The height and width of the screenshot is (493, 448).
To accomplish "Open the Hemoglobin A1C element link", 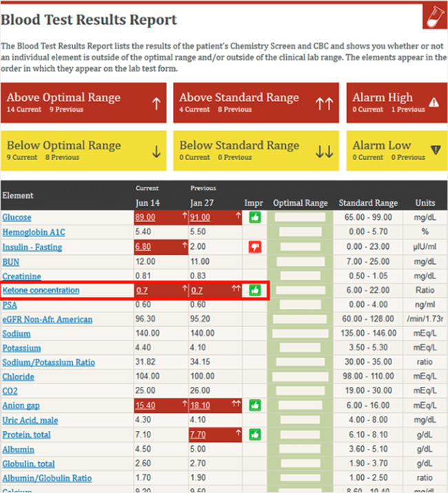I will 34,232.
